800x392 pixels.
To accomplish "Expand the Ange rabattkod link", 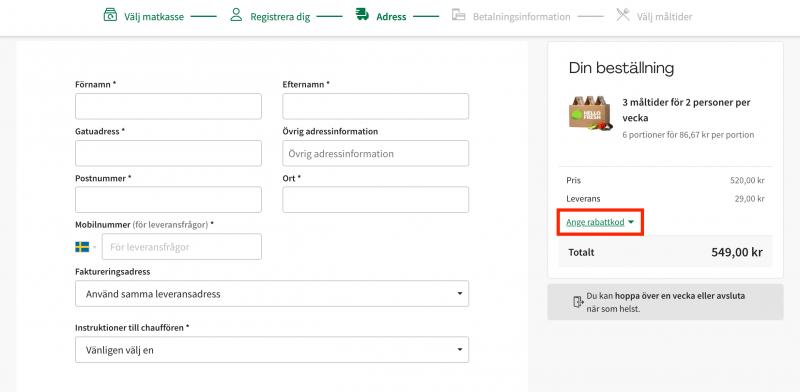I will [600, 222].
